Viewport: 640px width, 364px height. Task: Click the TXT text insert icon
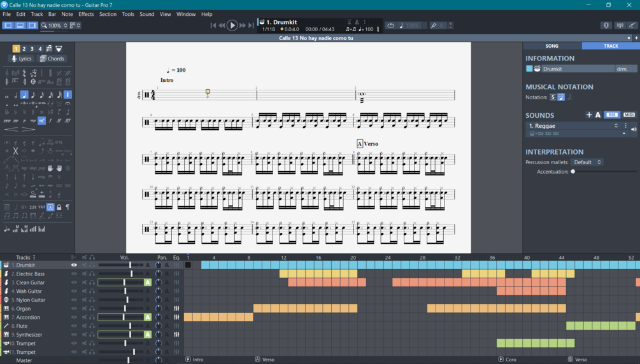[x=41, y=207]
